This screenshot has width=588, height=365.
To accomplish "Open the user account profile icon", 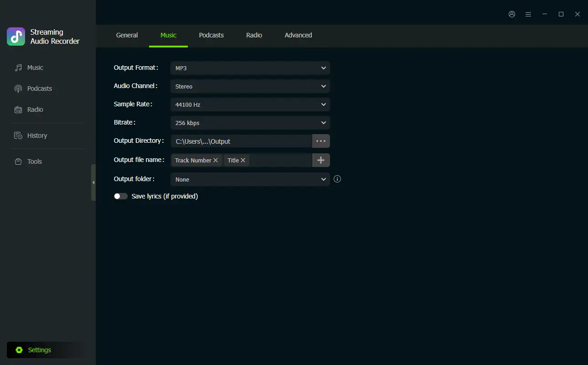I will [x=512, y=14].
